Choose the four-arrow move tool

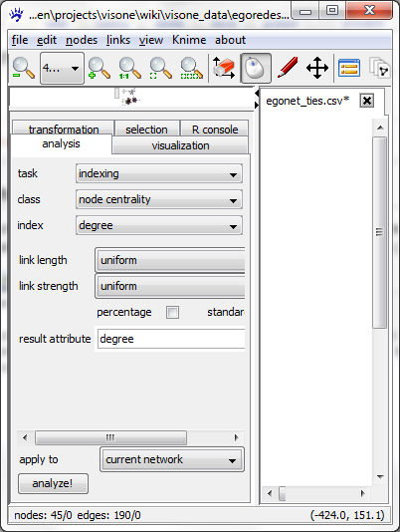[x=317, y=68]
